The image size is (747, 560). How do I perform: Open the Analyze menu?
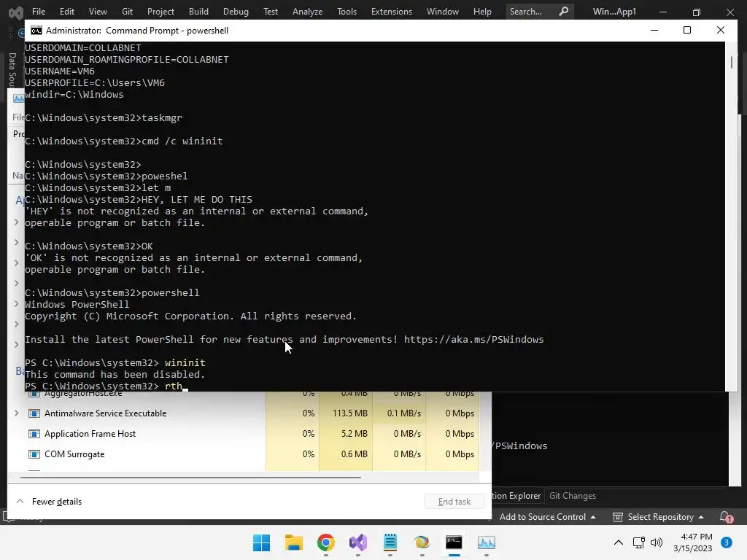[307, 12]
